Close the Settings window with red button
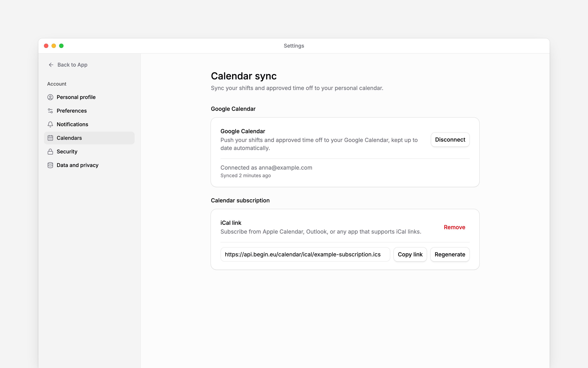Screen dimensions: 588x368 click(x=46, y=46)
